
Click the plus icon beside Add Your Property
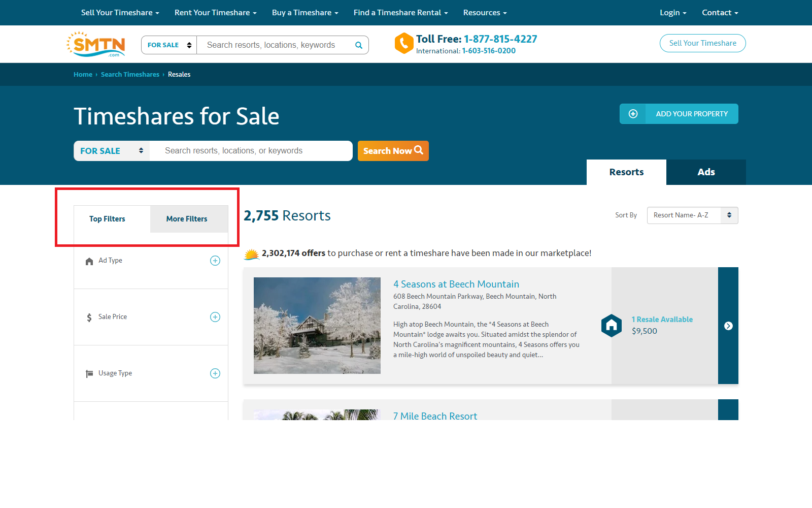[633, 114]
